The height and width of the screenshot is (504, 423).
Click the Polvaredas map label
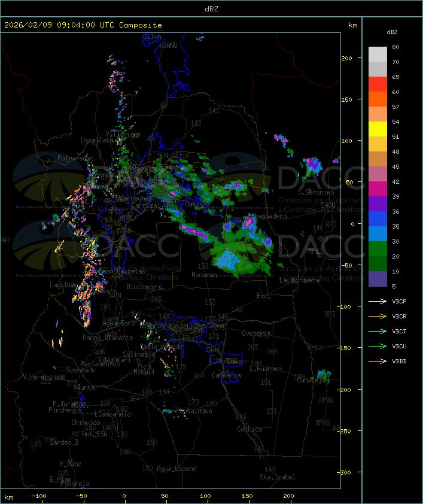click(75, 158)
